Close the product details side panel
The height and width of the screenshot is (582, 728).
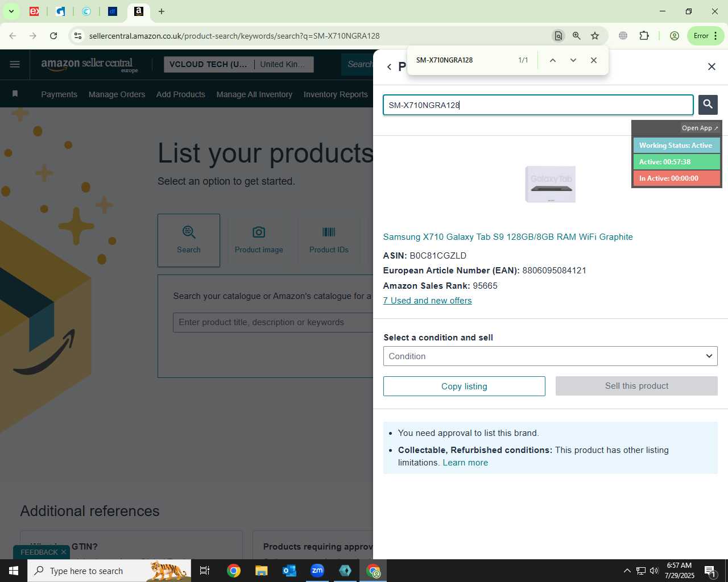pyautogui.click(x=712, y=66)
